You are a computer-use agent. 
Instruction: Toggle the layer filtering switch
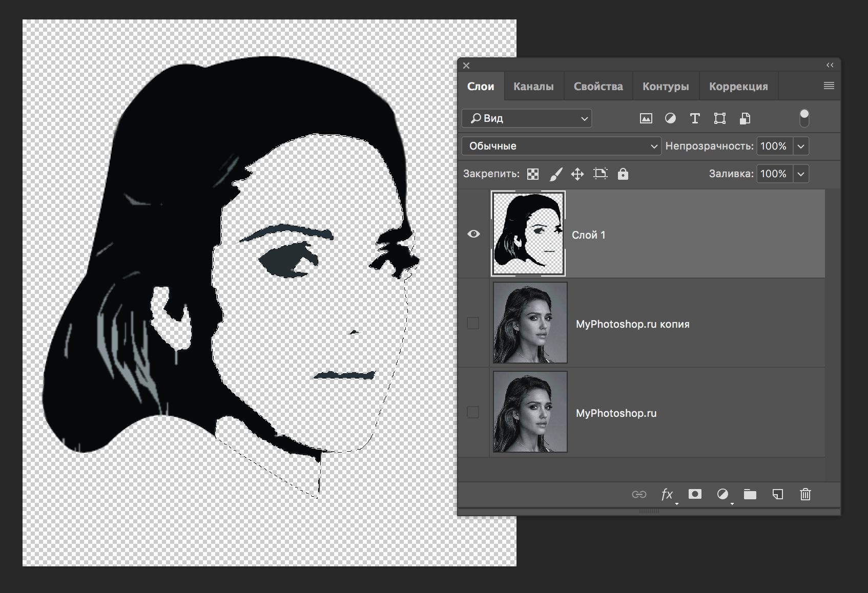point(804,118)
